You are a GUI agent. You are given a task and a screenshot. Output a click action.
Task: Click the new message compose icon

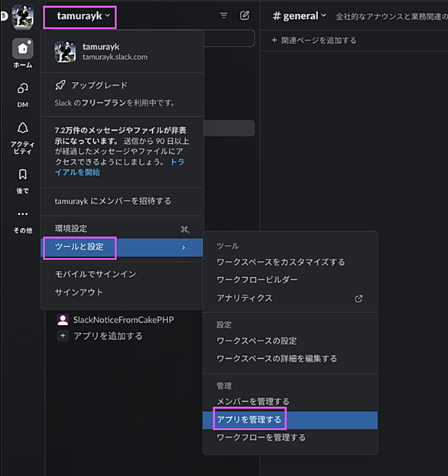click(x=245, y=15)
